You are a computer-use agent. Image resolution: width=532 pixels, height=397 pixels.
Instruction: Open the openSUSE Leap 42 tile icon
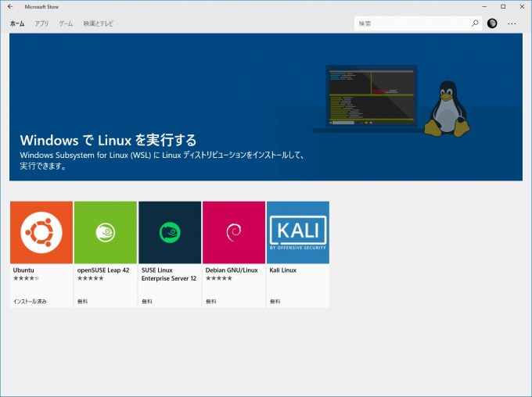click(106, 232)
